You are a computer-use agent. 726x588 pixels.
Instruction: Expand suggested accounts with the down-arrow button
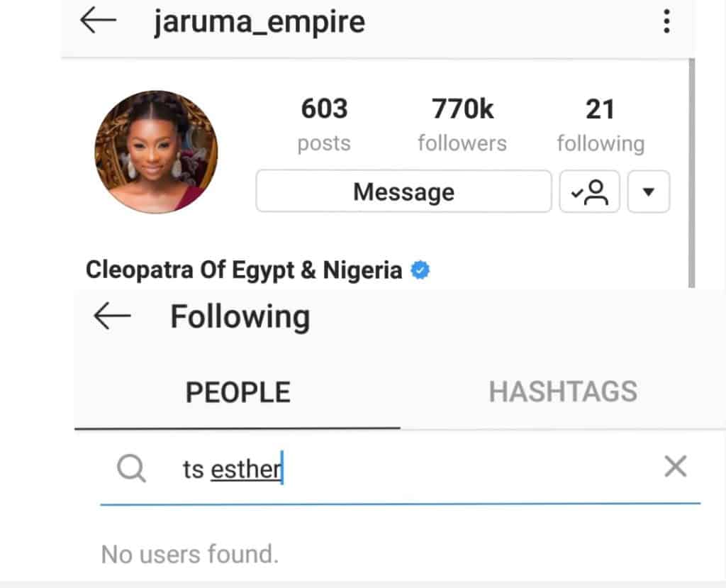click(x=648, y=192)
